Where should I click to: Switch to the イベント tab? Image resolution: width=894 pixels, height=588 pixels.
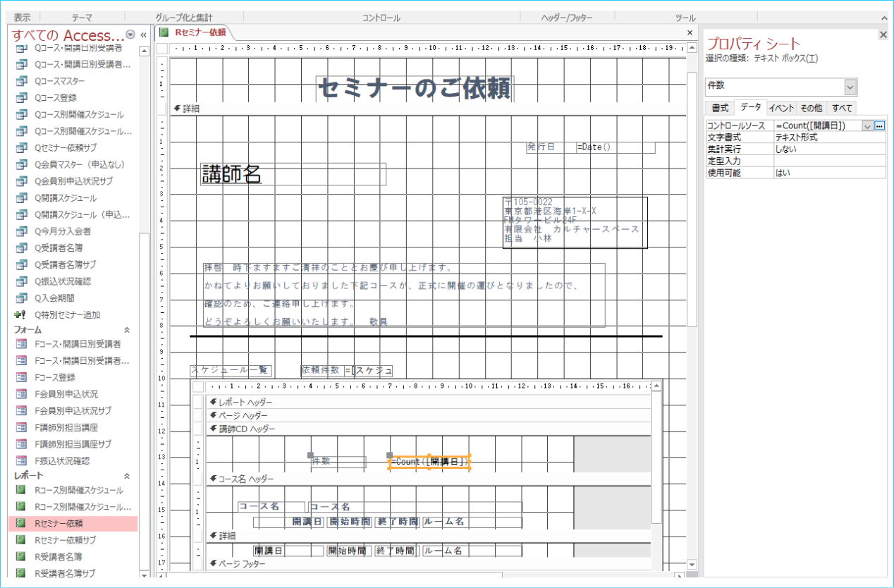(780, 108)
